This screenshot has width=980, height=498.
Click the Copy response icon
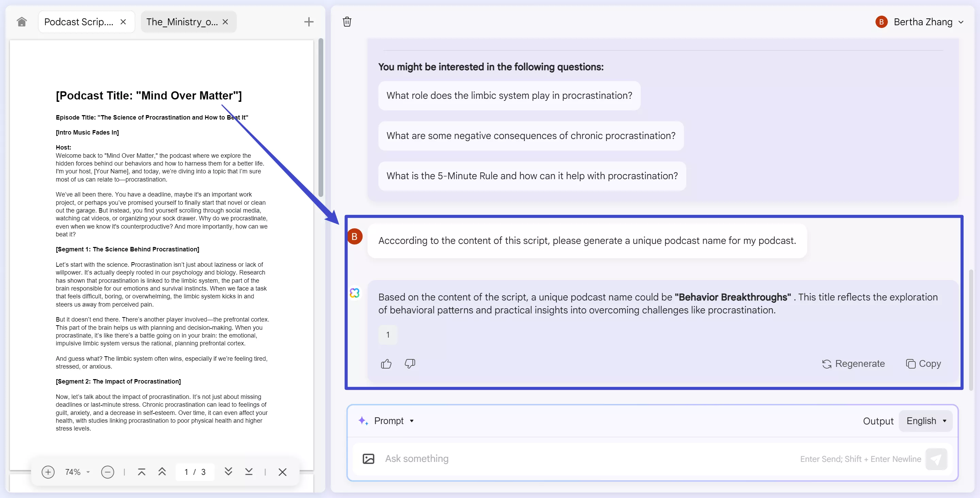[910, 364]
